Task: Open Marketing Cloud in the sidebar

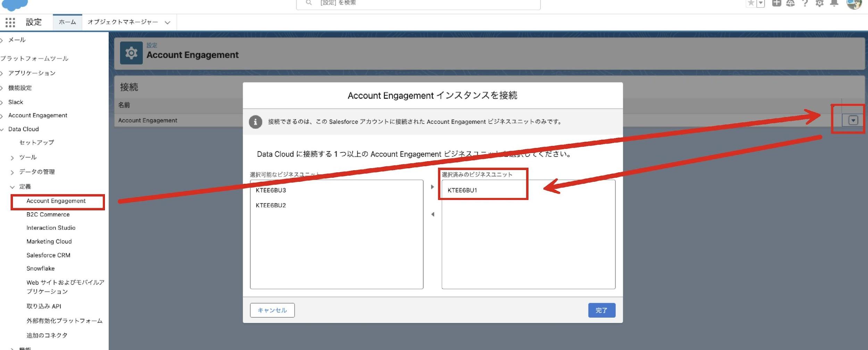Action: point(49,241)
